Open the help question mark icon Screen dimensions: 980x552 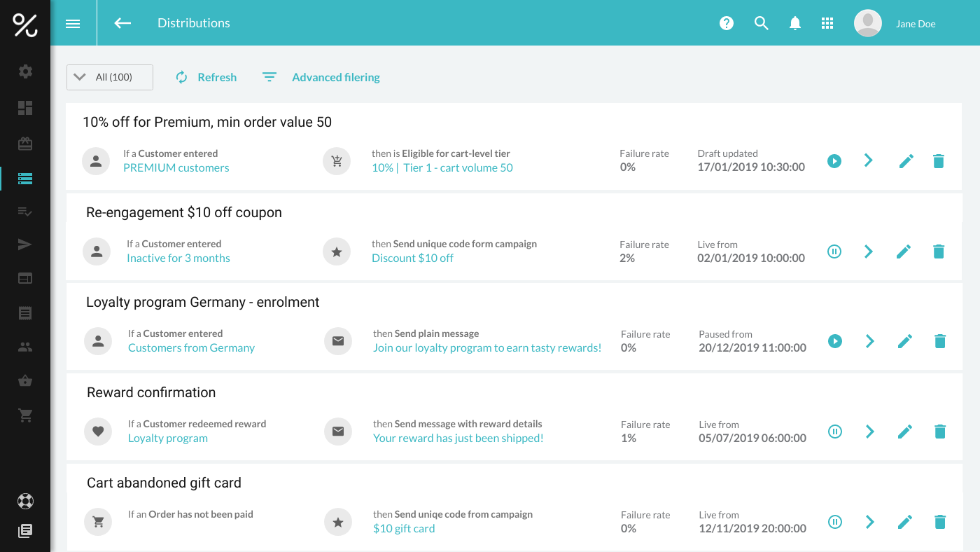pyautogui.click(x=727, y=23)
